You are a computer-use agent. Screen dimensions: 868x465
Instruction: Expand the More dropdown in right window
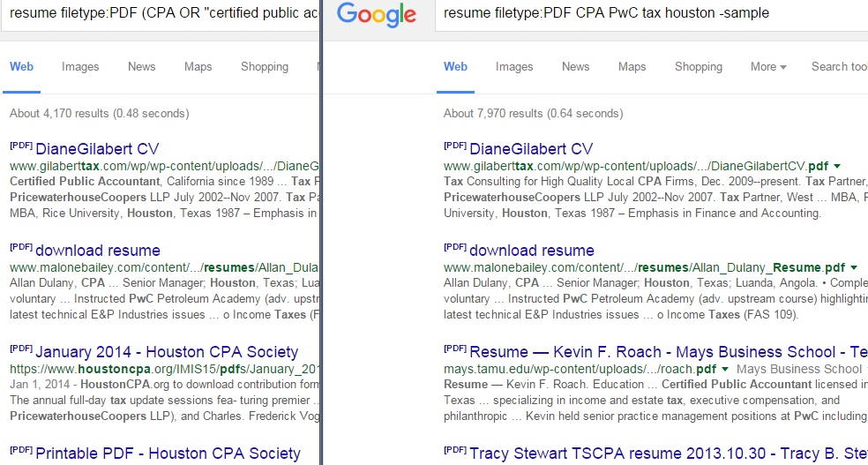(x=768, y=67)
